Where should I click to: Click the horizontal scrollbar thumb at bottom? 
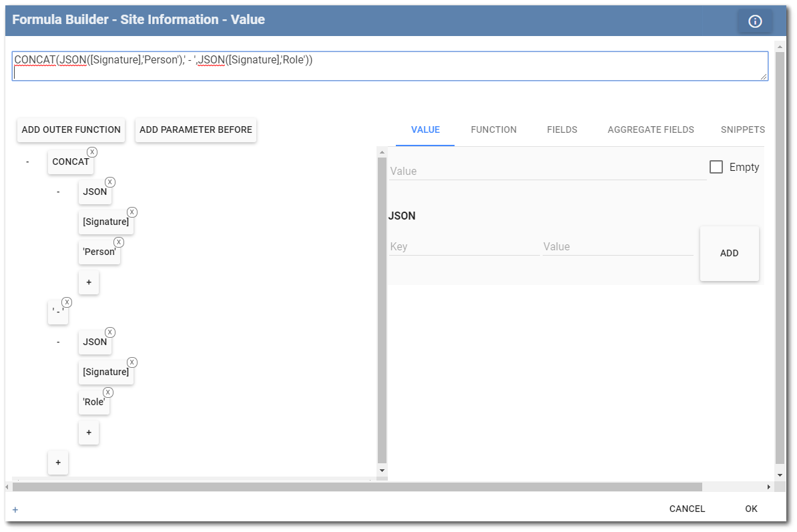click(x=357, y=487)
